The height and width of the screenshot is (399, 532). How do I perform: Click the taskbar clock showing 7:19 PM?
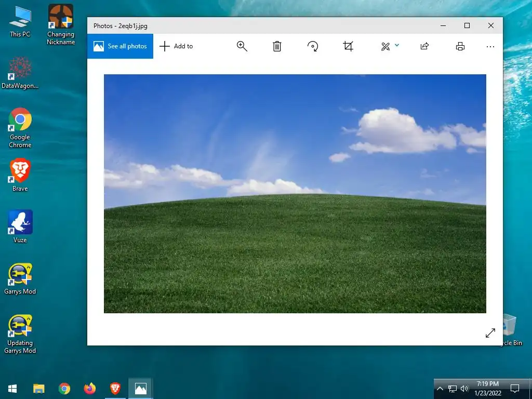[488, 389]
